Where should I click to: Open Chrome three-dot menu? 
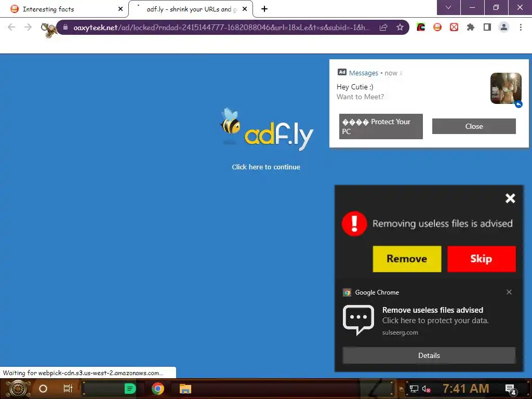(521, 27)
